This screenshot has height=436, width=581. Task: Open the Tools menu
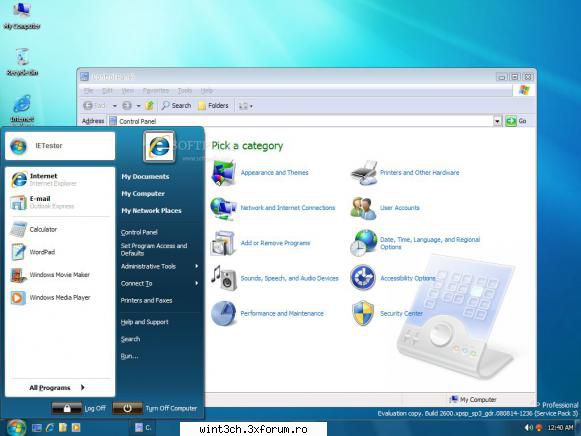(185, 91)
